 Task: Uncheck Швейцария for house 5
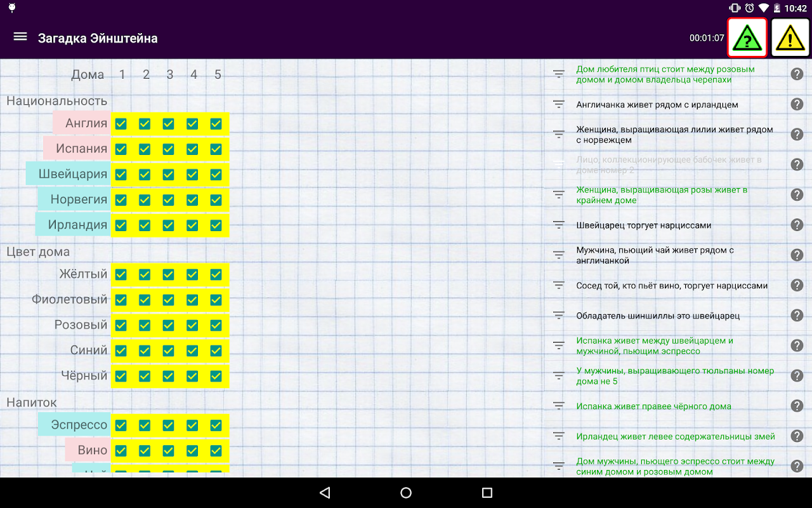coord(216,175)
